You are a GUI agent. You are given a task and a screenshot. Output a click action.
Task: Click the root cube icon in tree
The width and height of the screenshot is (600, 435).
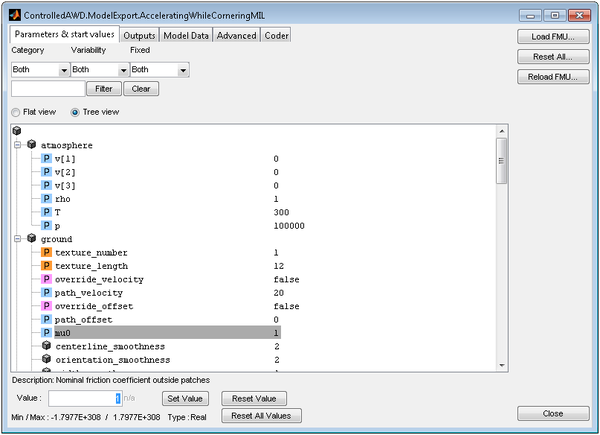click(16, 130)
